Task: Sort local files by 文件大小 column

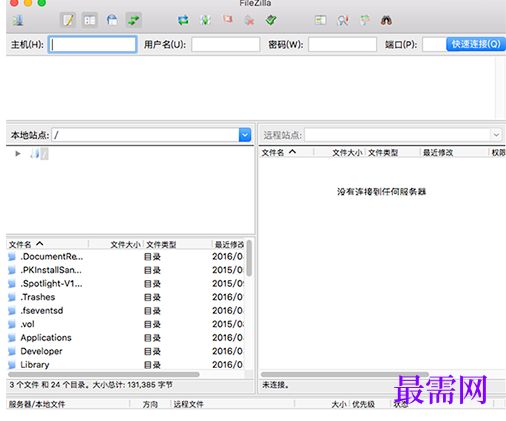Action: pyautogui.click(x=116, y=244)
